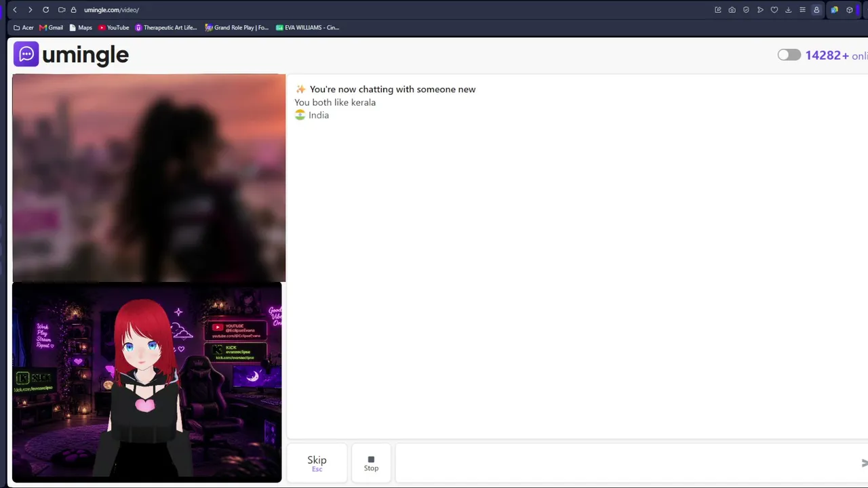Take a snapshot with the camera icon
This screenshot has height=488, width=868.
[x=732, y=9]
